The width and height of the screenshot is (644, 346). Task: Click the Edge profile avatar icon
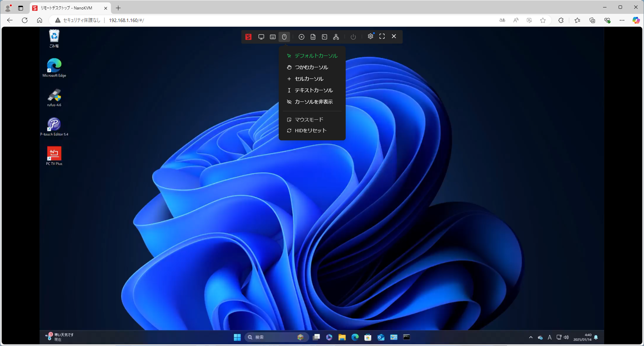click(8, 8)
